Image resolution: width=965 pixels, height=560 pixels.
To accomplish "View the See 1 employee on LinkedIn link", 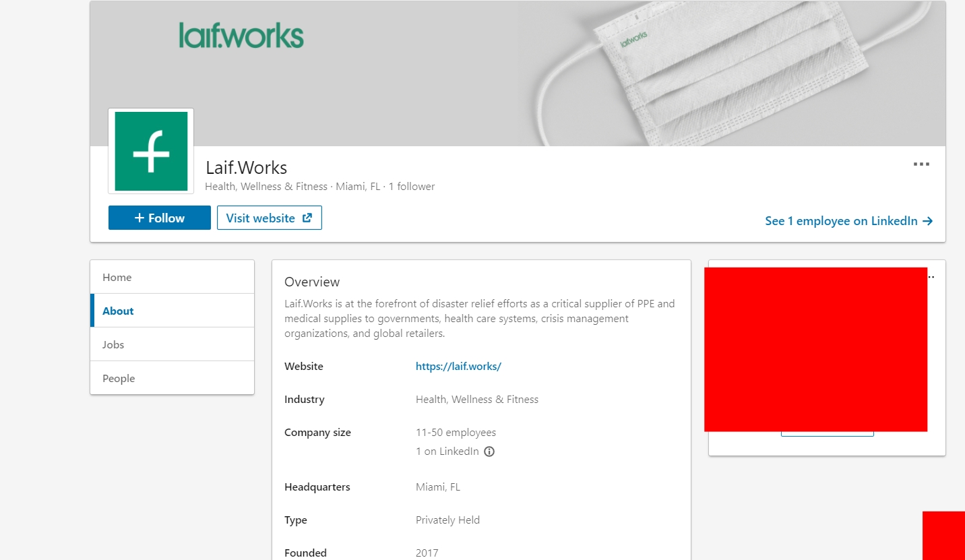I will coord(841,221).
